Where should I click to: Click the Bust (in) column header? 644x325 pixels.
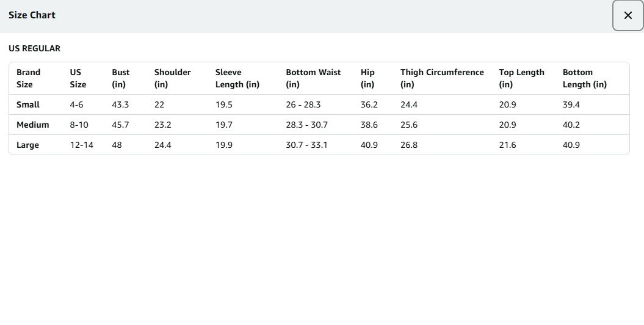point(121,78)
